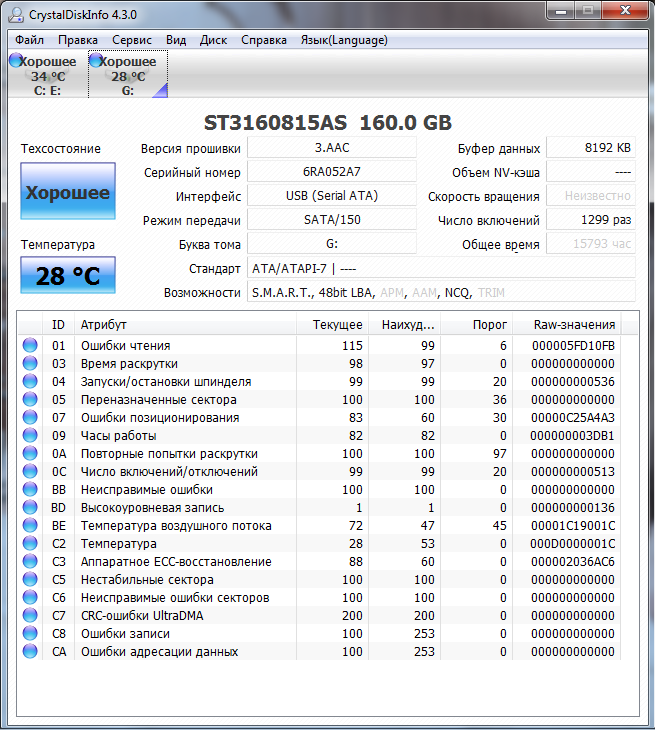Click the buffer size field 8192 KB
The height and width of the screenshot is (730, 655).
coord(591,148)
